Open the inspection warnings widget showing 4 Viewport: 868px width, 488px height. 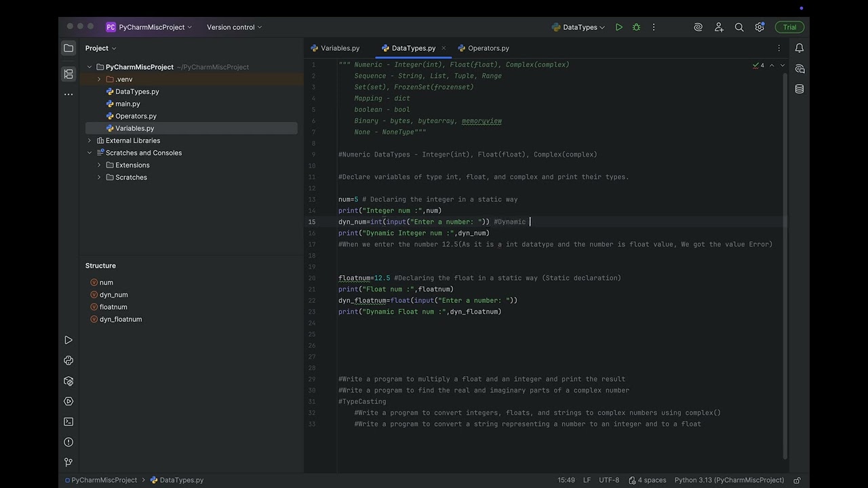[758, 65]
